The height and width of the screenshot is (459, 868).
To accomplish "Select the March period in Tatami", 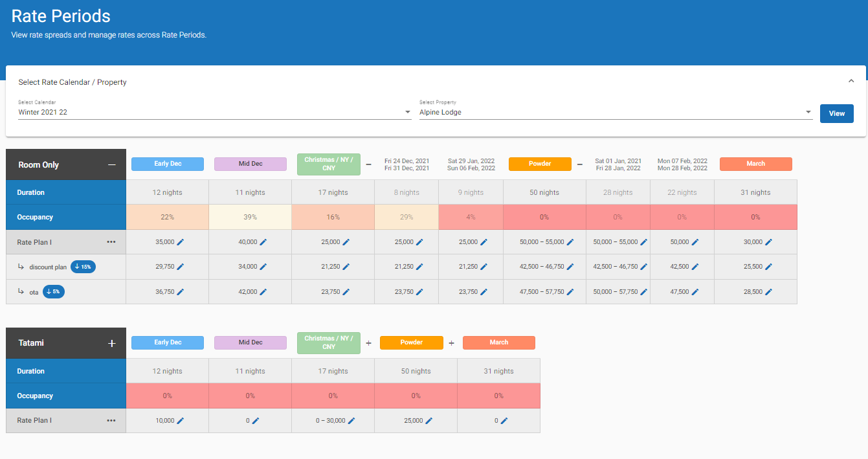I will [x=498, y=342].
